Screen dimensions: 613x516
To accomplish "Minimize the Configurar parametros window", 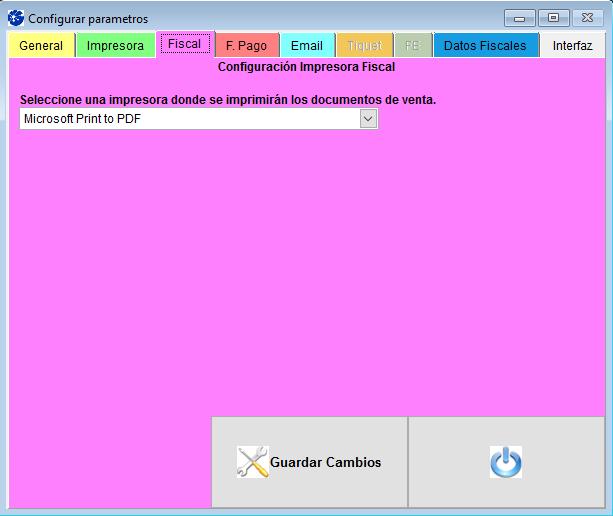I will 519,18.
